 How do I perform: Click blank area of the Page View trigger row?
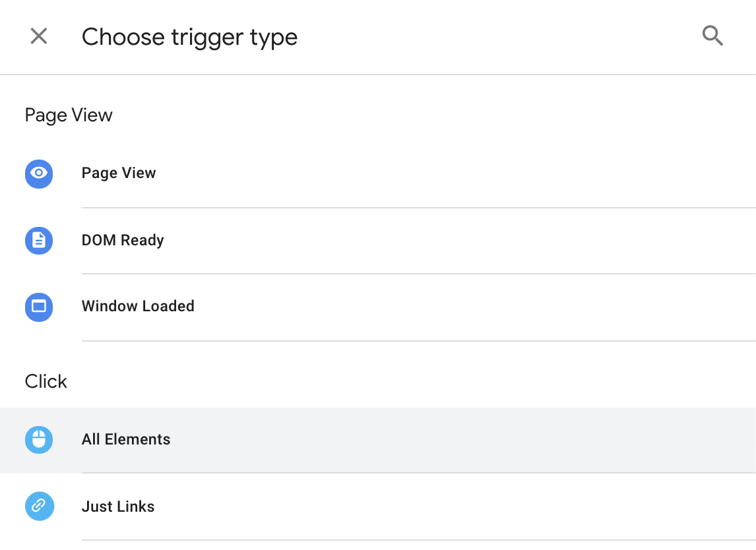[x=462, y=173]
